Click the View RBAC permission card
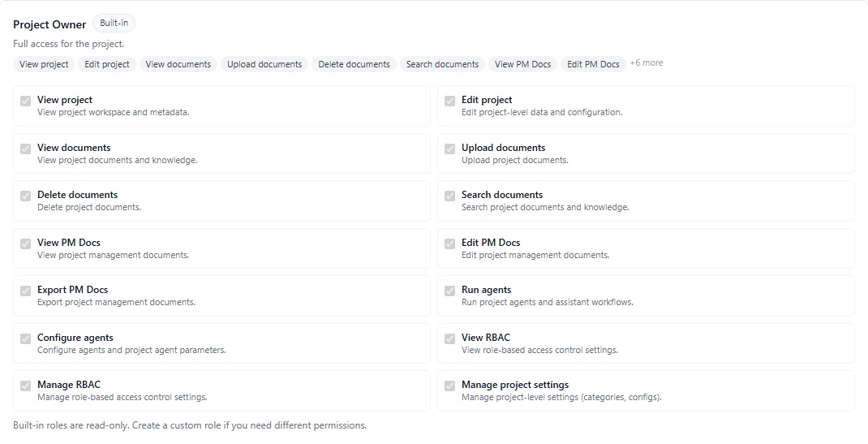Viewport: 868px width, 444px height. [x=645, y=343]
